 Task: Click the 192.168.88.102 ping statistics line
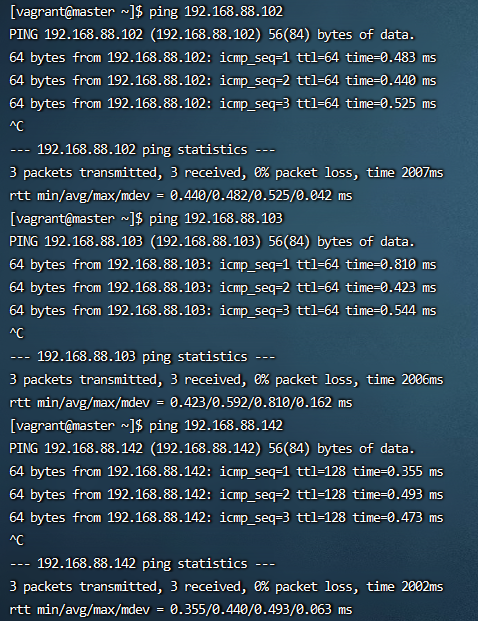(x=142, y=150)
